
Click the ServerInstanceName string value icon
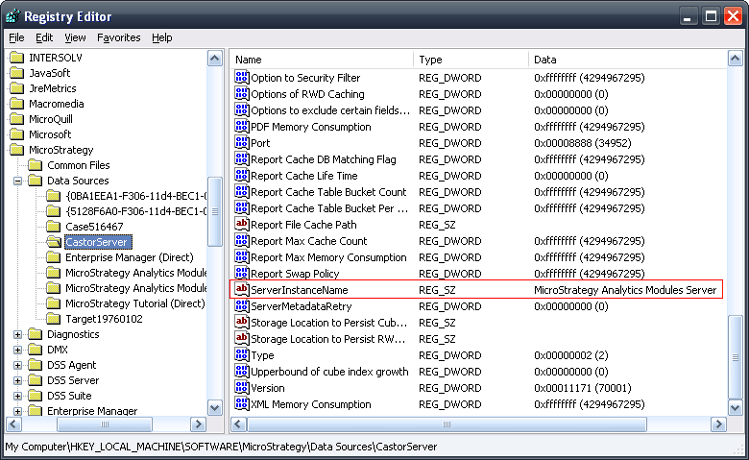click(241, 289)
